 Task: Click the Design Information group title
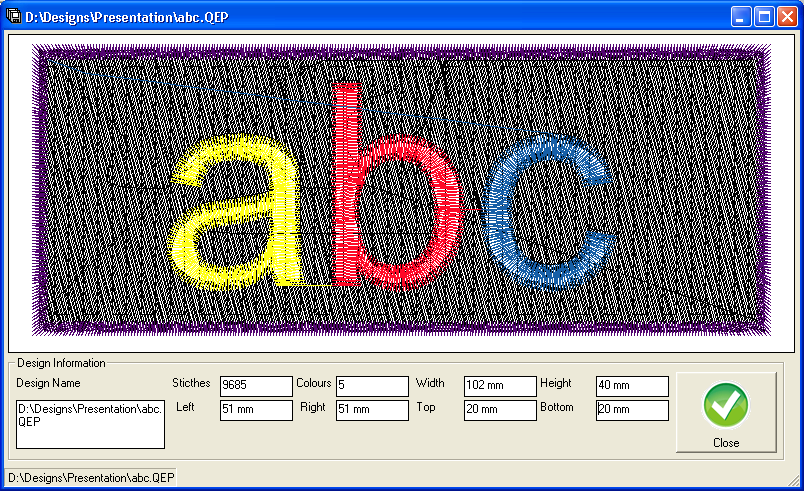pos(61,363)
